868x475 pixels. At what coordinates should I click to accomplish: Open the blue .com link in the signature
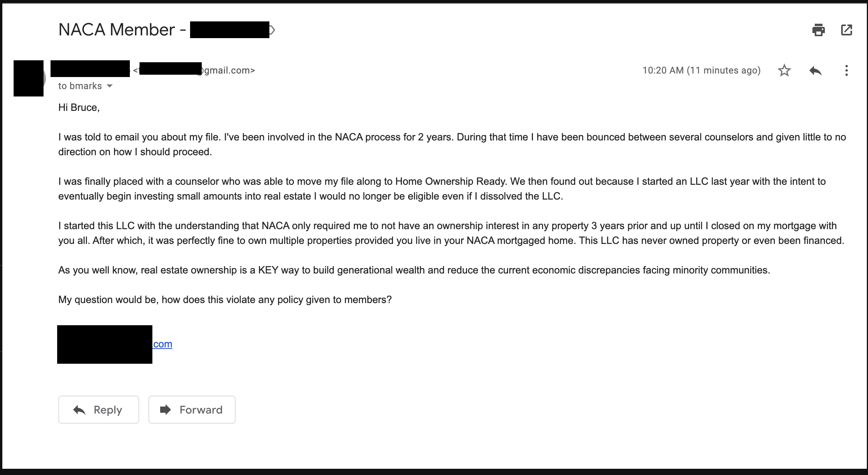coord(162,344)
